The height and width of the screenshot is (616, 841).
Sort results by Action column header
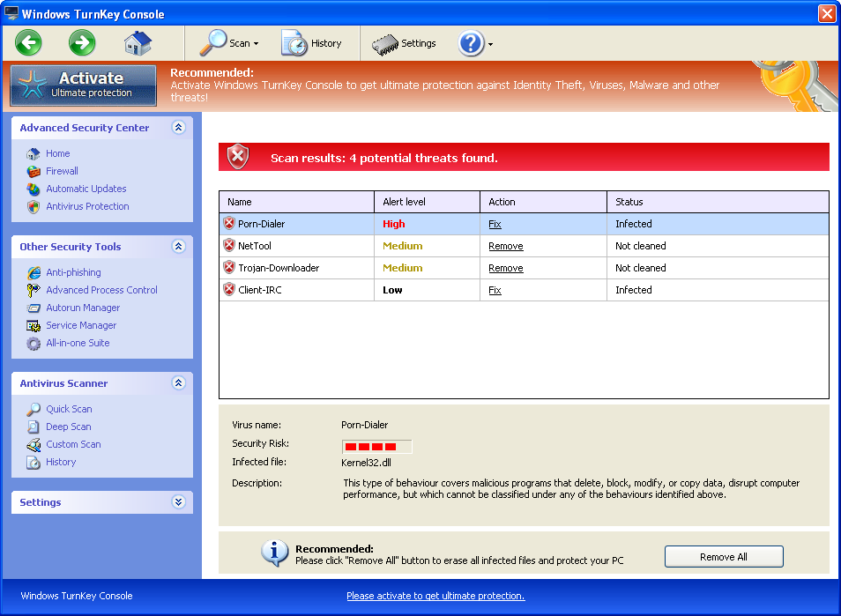(x=543, y=202)
